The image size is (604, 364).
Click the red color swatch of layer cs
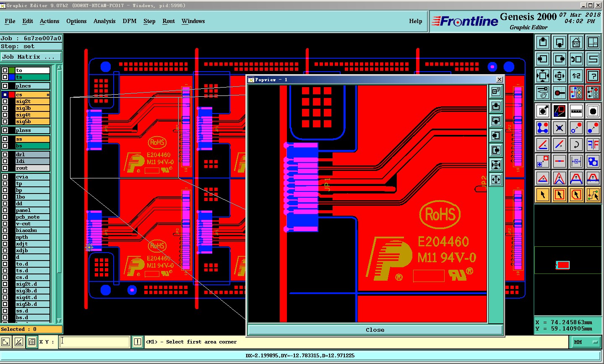(x=12, y=95)
